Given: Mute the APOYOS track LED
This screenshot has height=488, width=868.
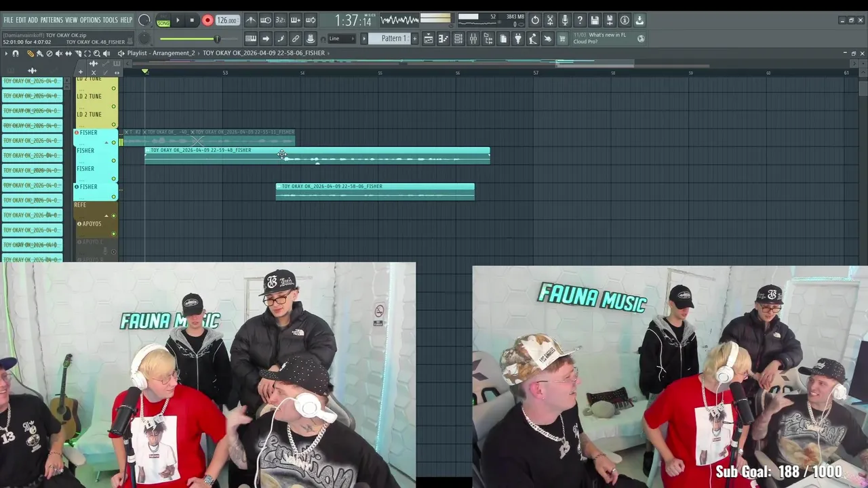Looking at the screenshot, I should pos(113,234).
